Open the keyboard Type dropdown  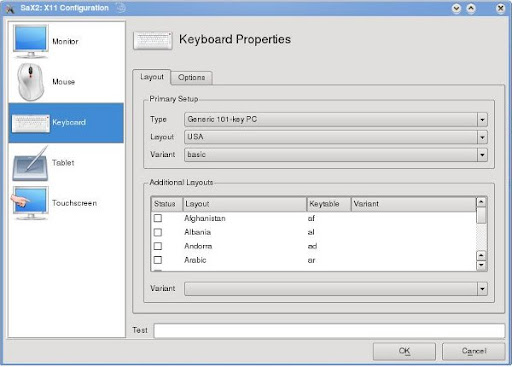click(336, 119)
